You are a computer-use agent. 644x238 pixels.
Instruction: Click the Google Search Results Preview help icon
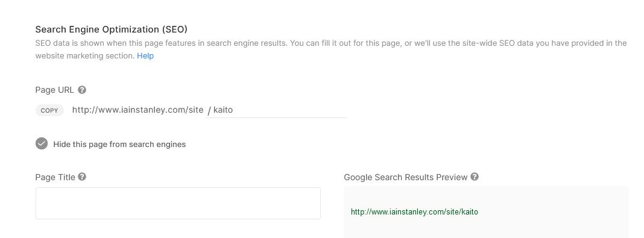475,177
